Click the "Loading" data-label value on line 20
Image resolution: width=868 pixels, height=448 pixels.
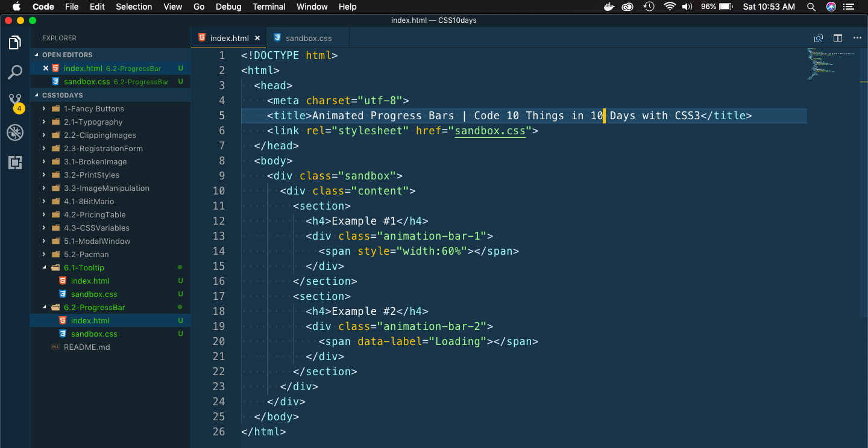461,341
